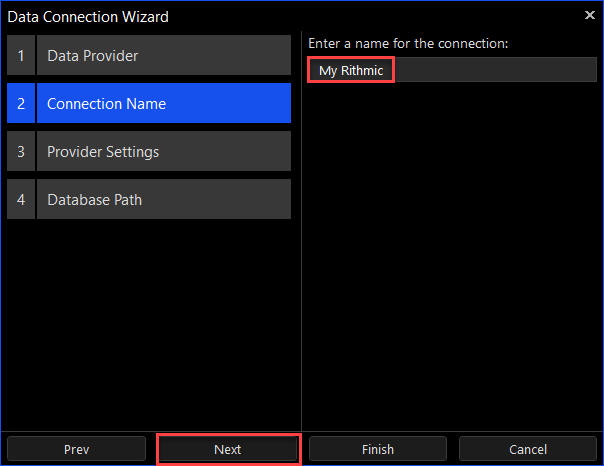Viewport: 604px width, 466px height.
Task: Open the Provider Settings step
Action: pos(164,151)
